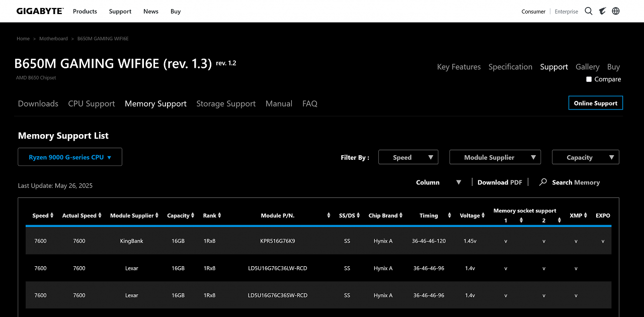Sort by SS/DS column arrows
The height and width of the screenshot is (317, 644).
359,216
